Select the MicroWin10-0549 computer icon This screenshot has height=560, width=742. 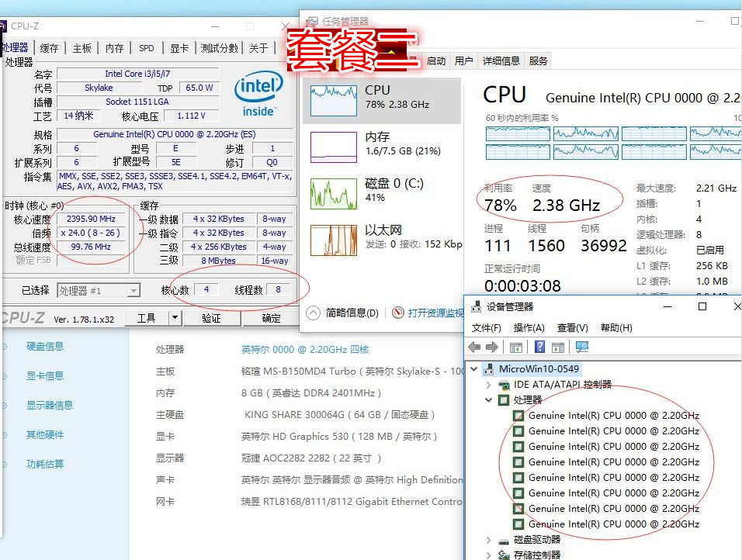[489, 369]
